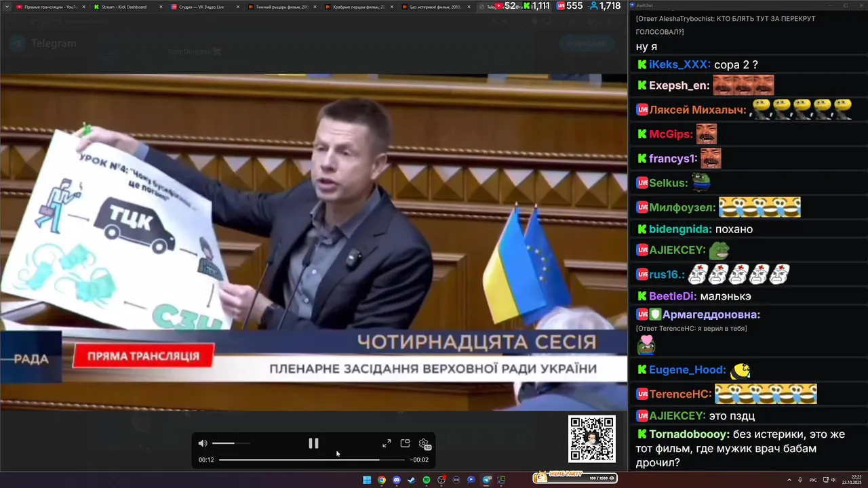Click username Ляксей Михалыч in chat
Viewport: 868px width, 488px height.
pyautogui.click(x=698, y=110)
